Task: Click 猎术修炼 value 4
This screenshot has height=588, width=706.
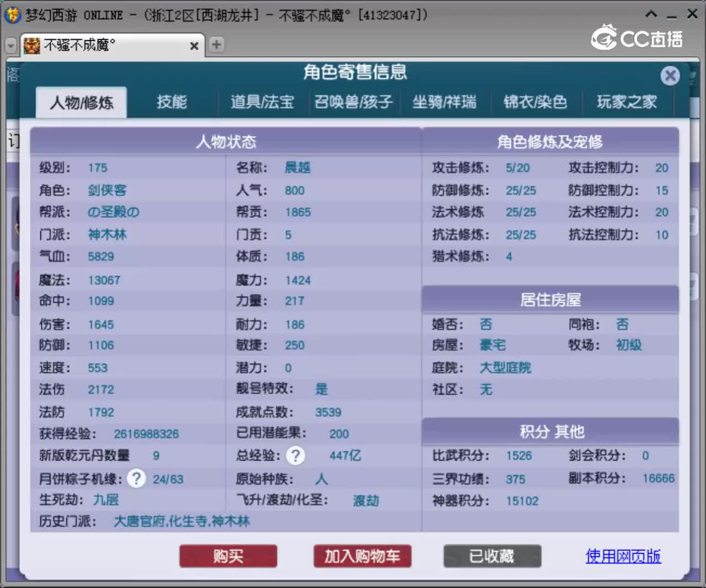Action: (x=509, y=256)
